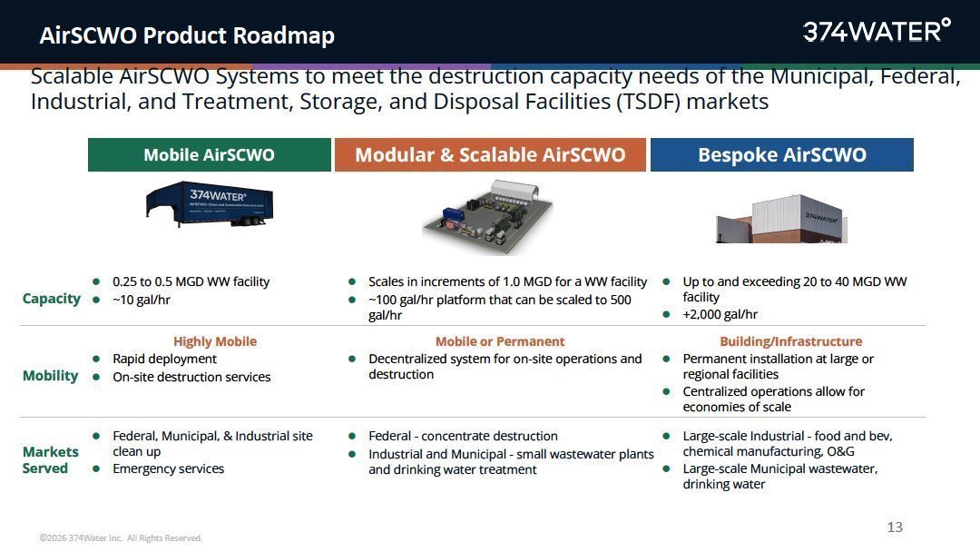
Task: Click the '~10 gal/hr' bullet text
Action: point(142,301)
